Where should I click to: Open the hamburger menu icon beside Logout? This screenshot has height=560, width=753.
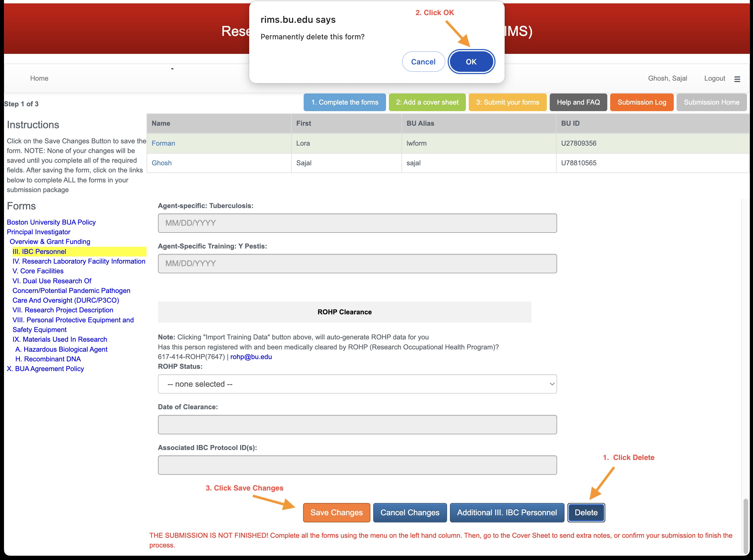click(x=737, y=79)
